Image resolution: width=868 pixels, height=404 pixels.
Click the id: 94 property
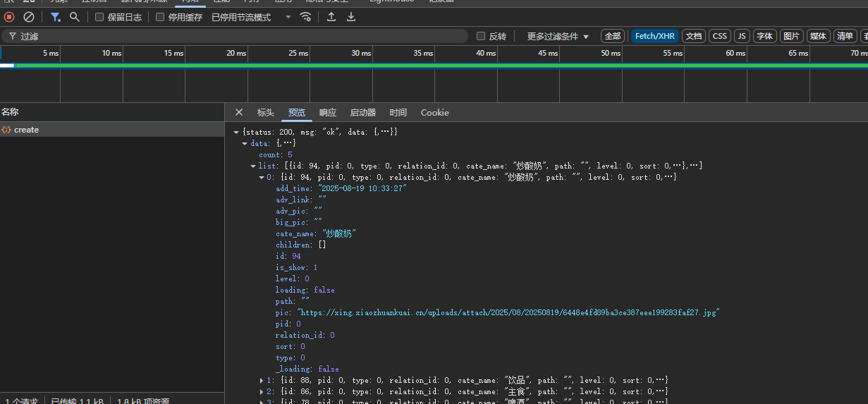288,256
